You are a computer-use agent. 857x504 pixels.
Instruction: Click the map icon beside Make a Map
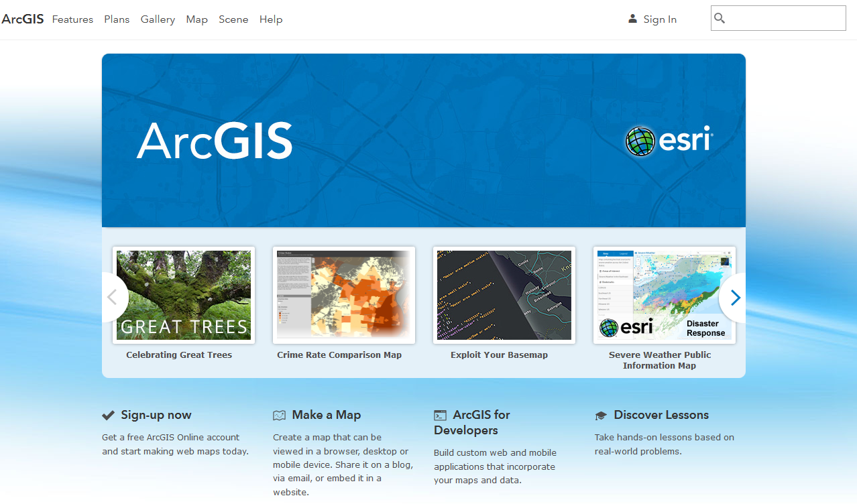(280, 416)
